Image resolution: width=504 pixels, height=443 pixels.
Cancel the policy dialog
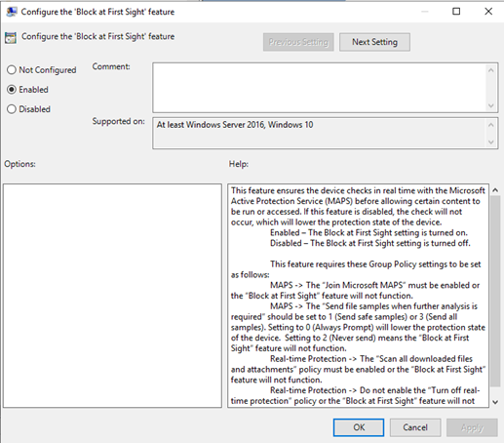click(415, 427)
